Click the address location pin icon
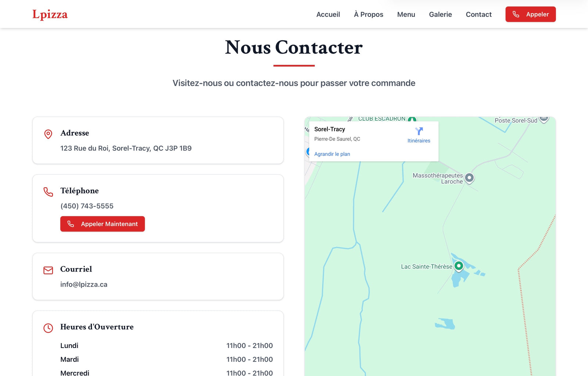 click(x=48, y=134)
